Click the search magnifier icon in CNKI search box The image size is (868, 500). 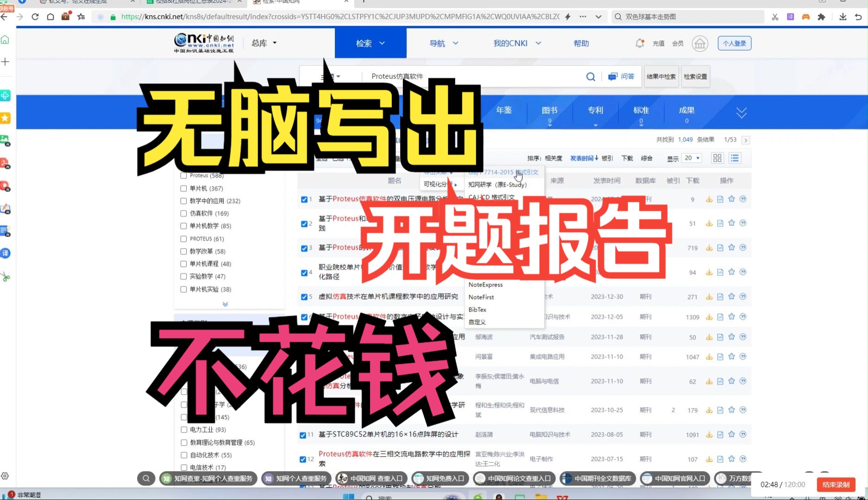coord(591,76)
